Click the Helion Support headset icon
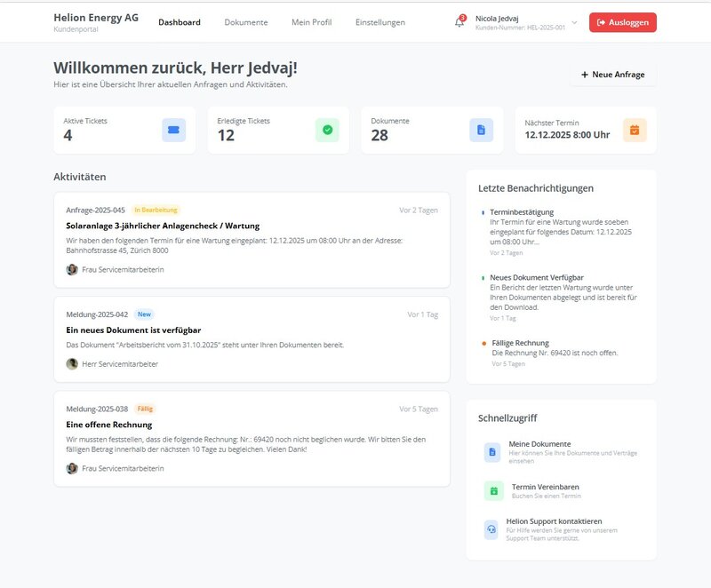This screenshot has height=588, width=711. pyautogui.click(x=491, y=529)
